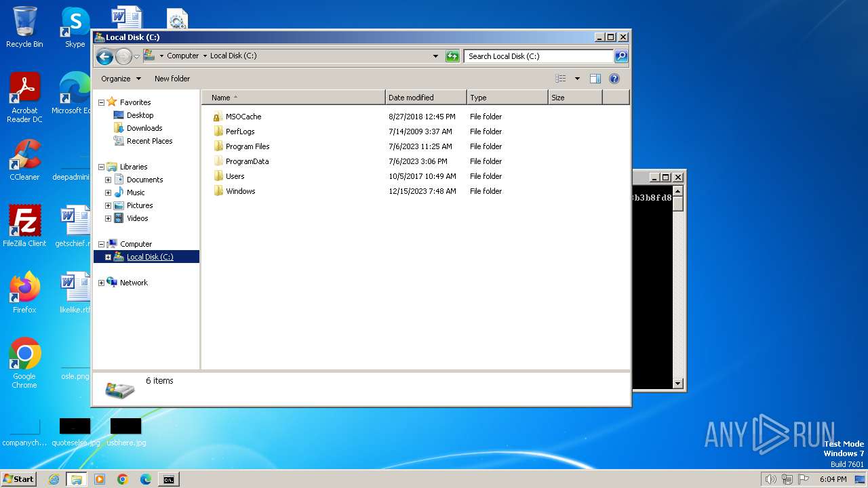Open the Organize menu
The image size is (868, 488).
pyautogui.click(x=121, y=79)
